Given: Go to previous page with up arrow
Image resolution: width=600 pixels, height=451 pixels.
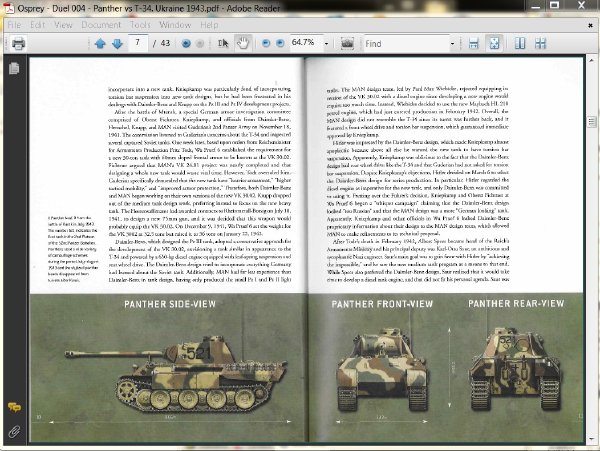Looking at the screenshot, I should pos(100,43).
